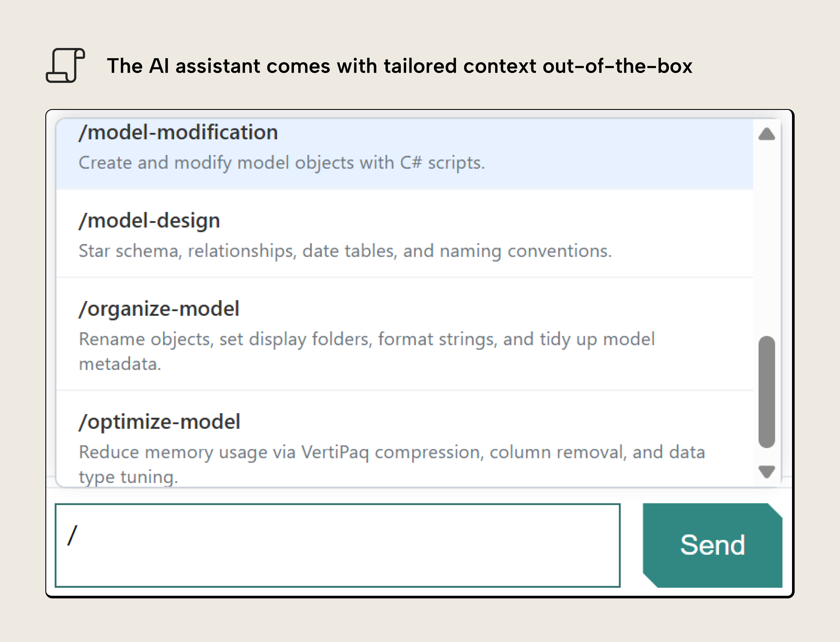The width and height of the screenshot is (840, 642).
Task: Click inside the message input field
Action: point(336,545)
